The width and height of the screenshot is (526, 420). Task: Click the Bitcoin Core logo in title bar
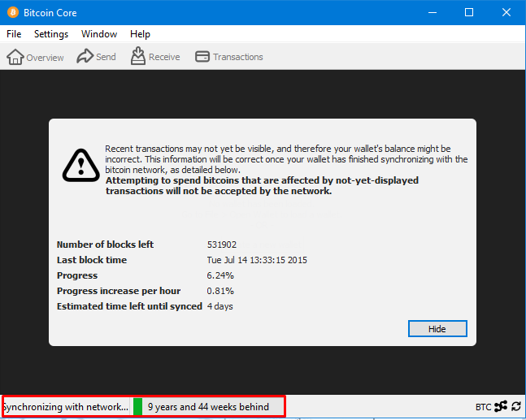tap(13, 12)
